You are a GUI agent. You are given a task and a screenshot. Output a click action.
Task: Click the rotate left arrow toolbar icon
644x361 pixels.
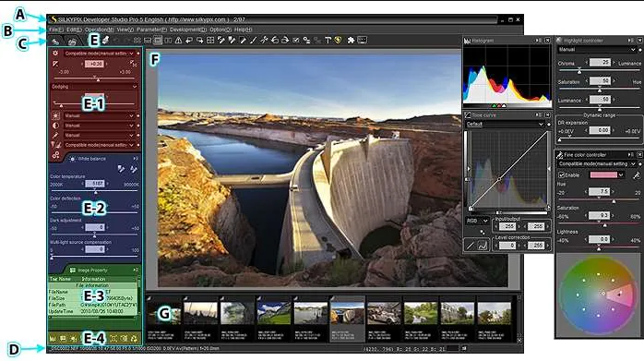point(274,41)
